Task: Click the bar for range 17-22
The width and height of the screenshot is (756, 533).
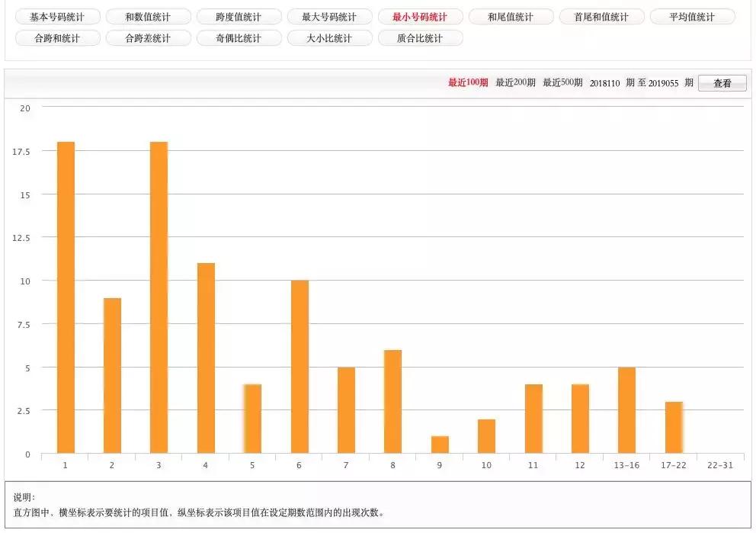Action: (674, 427)
